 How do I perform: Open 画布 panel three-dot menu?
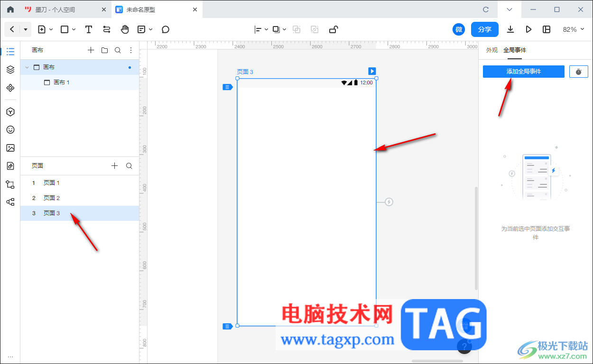[x=131, y=50]
